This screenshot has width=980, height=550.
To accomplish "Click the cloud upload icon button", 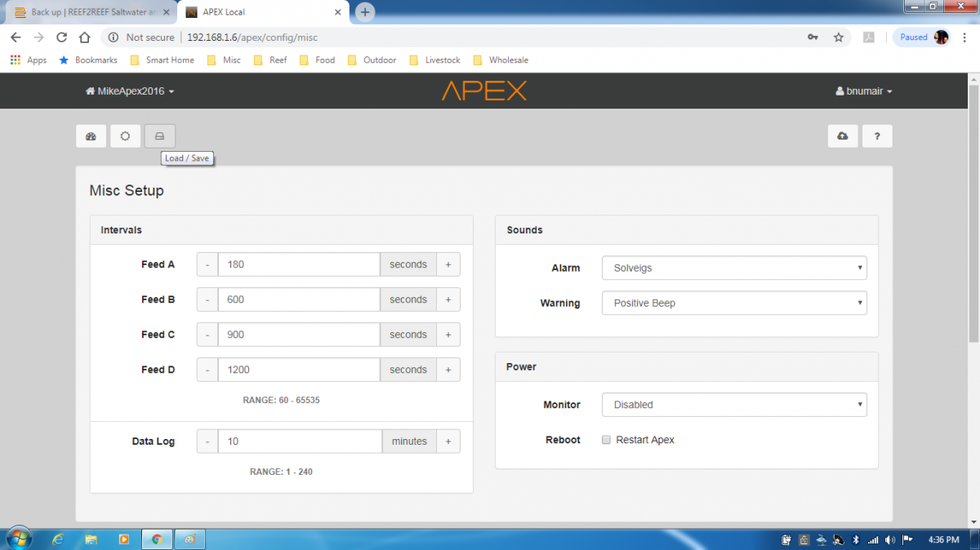I will (x=843, y=136).
